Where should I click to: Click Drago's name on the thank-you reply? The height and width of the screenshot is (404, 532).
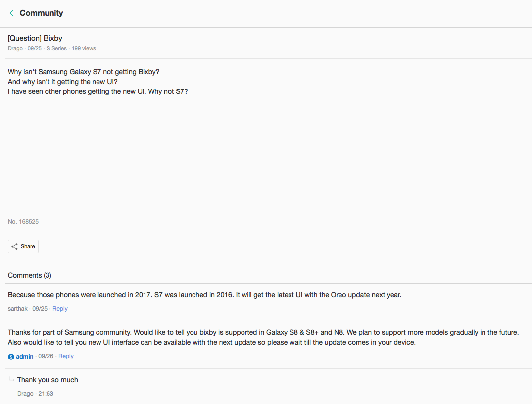[x=25, y=394]
